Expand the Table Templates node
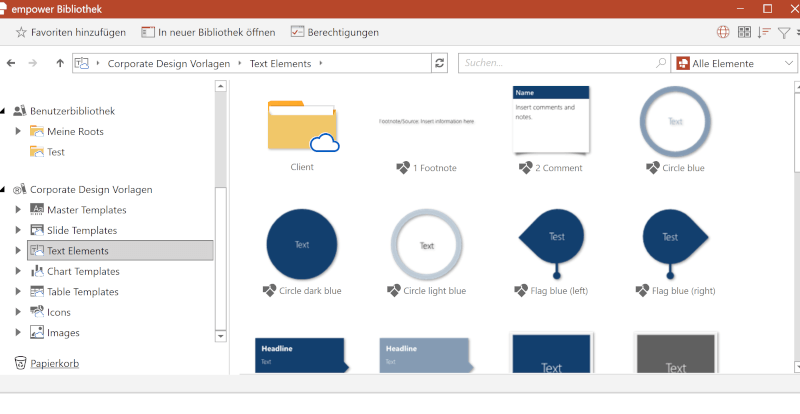Screen dimensions: 800x414 click(18, 291)
